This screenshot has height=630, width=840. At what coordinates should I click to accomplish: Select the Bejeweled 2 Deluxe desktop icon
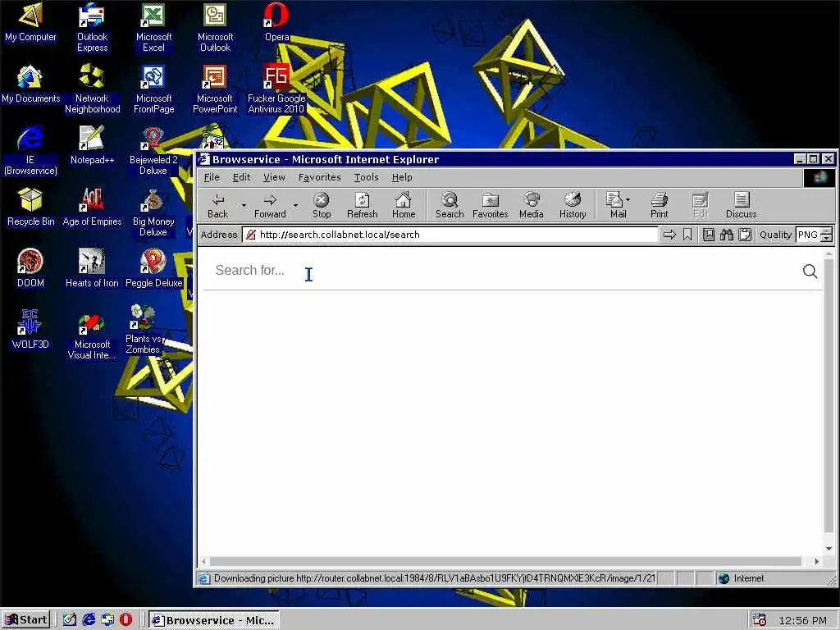[x=153, y=151]
